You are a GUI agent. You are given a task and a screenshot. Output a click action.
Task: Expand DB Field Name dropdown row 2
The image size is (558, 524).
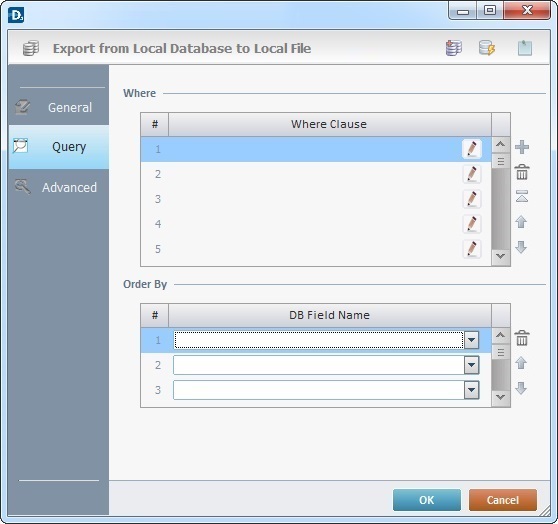coord(472,365)
